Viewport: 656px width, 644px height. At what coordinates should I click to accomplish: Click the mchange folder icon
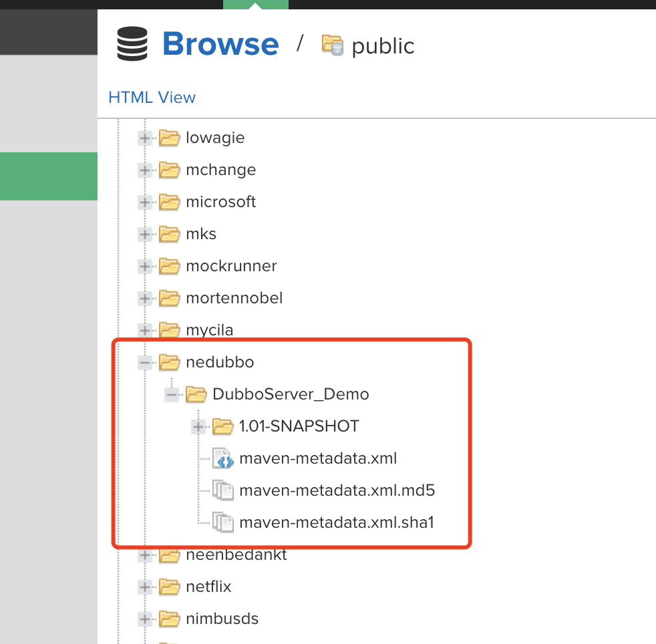click(x=170, y=170)
